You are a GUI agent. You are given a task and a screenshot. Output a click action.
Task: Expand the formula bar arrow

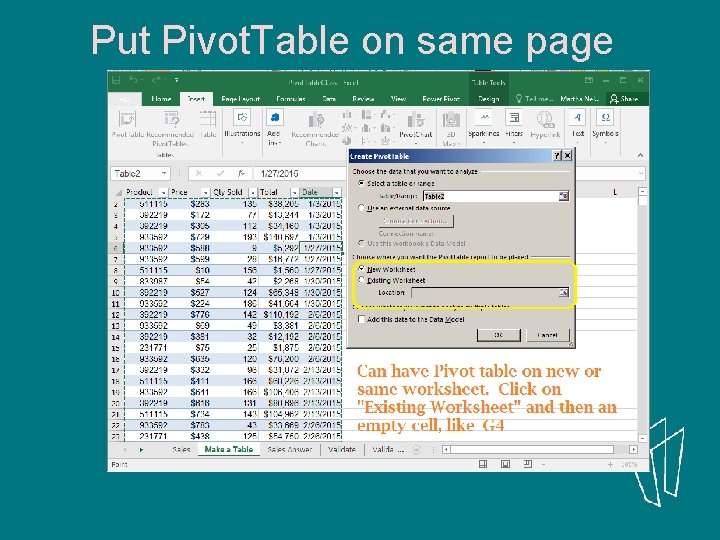tap(641, 173)
